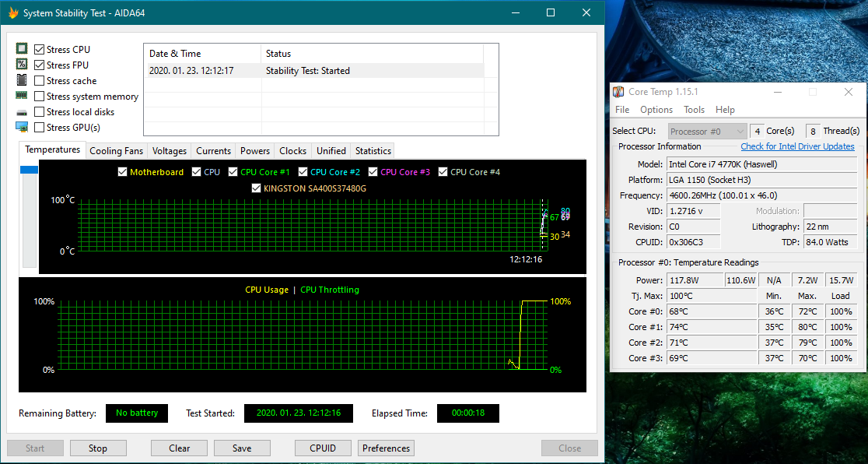Screen dimensions: 868x464
Task: Click the Test Started timestamp display
Action: click(x=299, y=413)
